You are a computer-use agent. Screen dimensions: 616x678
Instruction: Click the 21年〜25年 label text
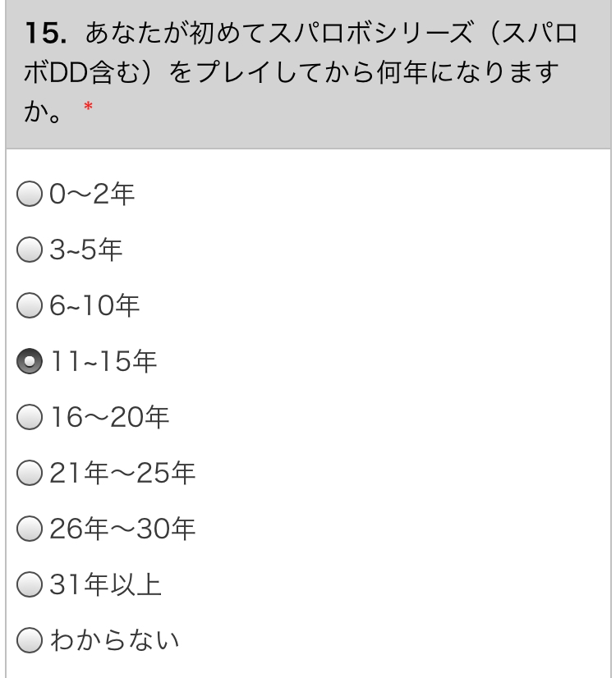(x=122, y=473)
